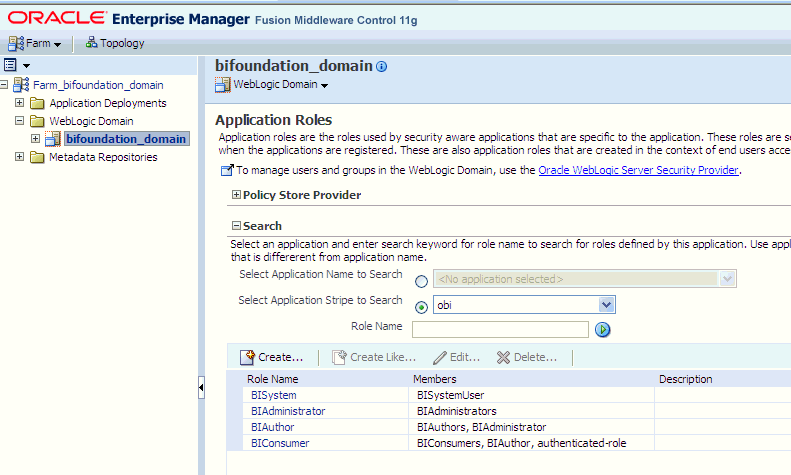
Task: Select the Application Name to Search radio button
Action: pos(421,281)
